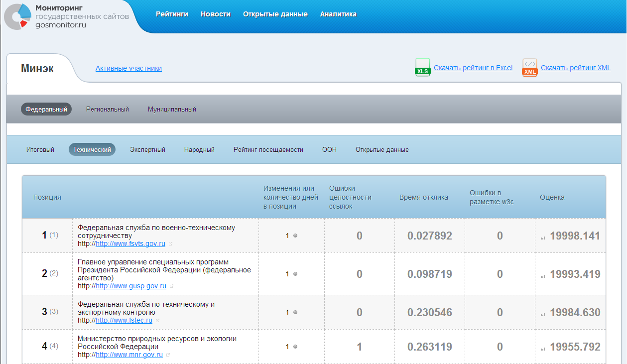This screenshot has width=627, height=364.
Task: Click the gosmonitor.ru pie chart logo
Action: click(17, 17)
